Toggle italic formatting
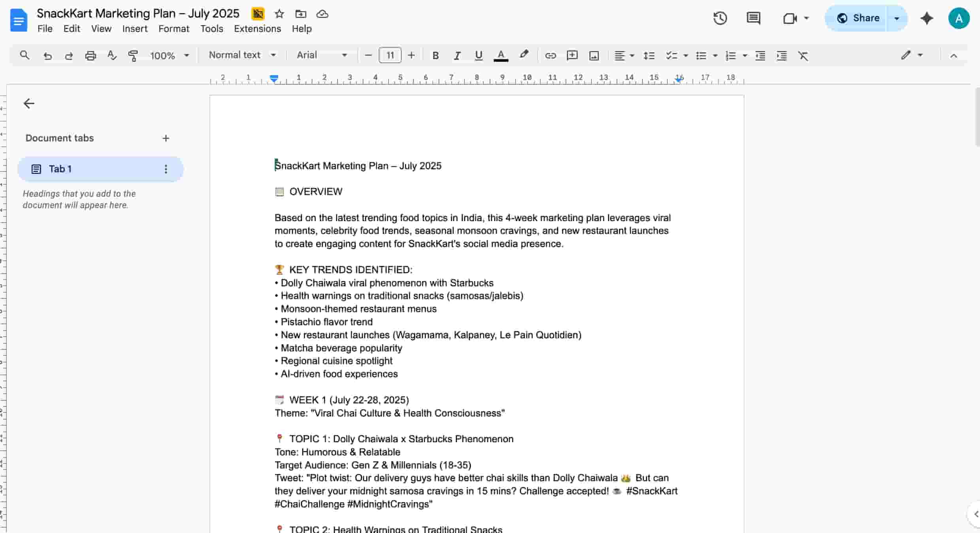The width and height of the screenshot is (980, 533). pyautogui.click(x=457, y=56)
